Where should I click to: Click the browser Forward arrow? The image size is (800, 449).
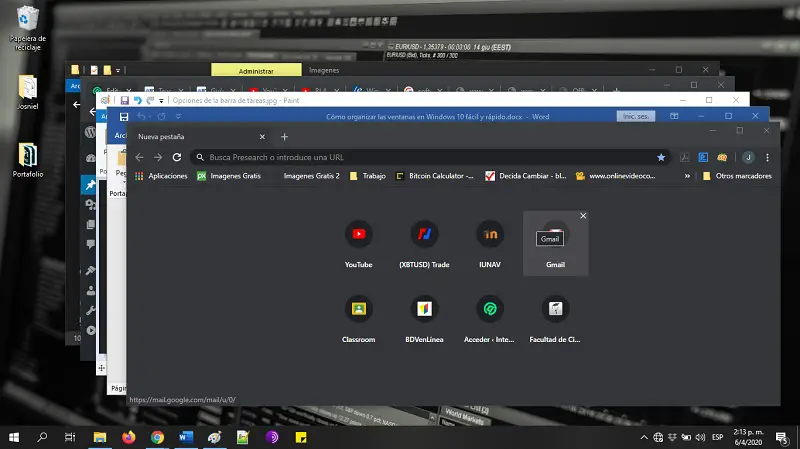click(158, 157)
